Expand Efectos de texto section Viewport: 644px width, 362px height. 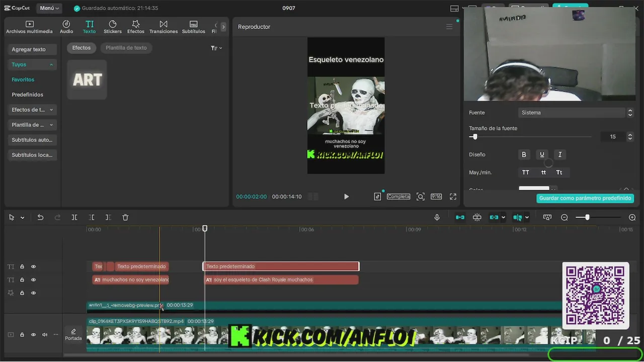click(32, 110)
